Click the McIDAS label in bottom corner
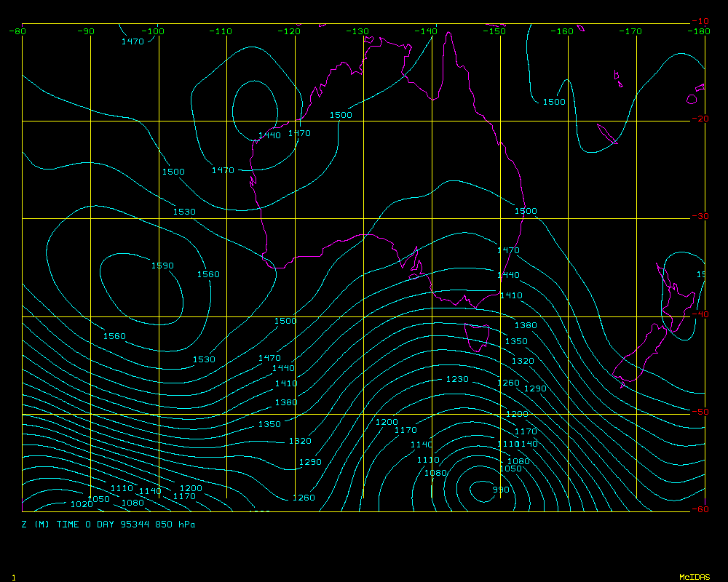The width and height of the screenshot is (728, 582). 694,577
